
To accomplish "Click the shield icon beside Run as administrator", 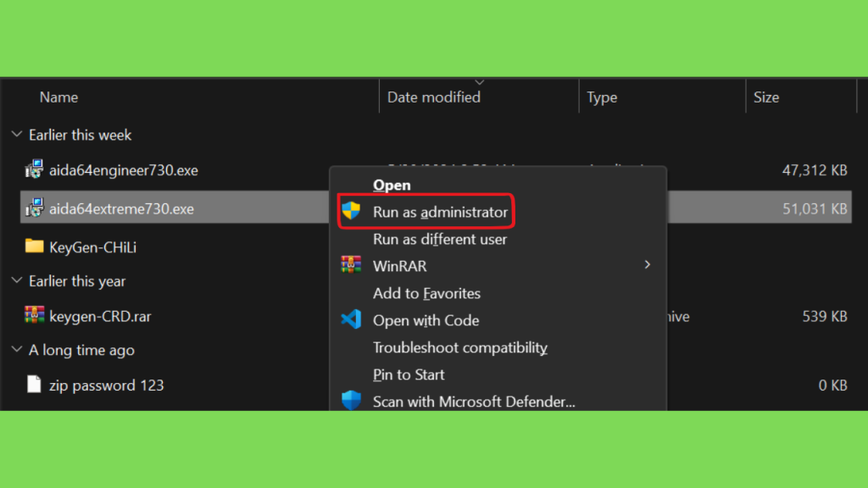I will tap(351, 211).
